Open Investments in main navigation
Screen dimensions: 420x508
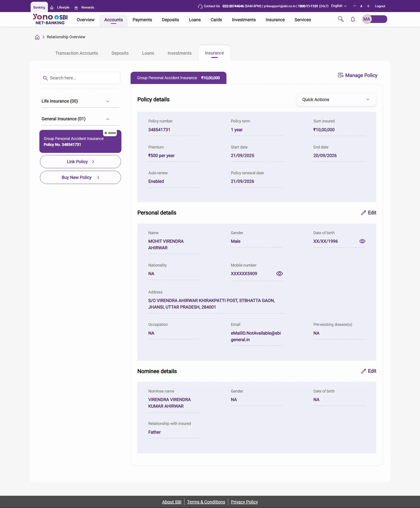click(x=244, y=20)
